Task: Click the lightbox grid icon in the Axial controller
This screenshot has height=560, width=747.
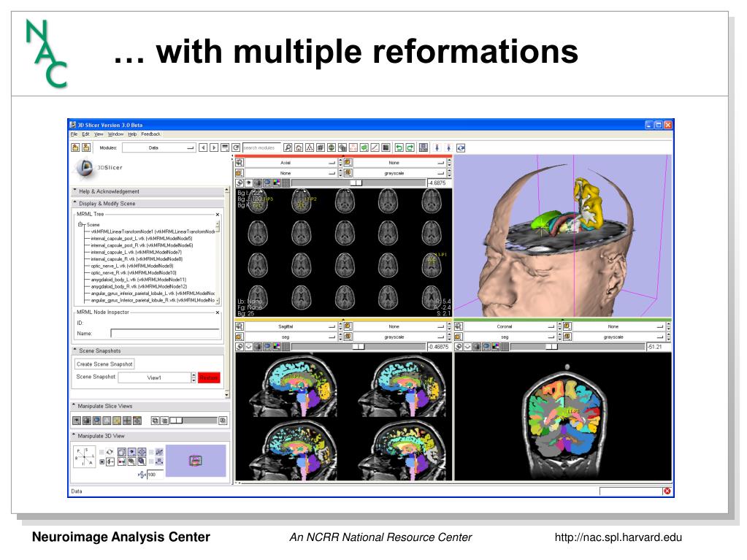Action: (286, 183)
